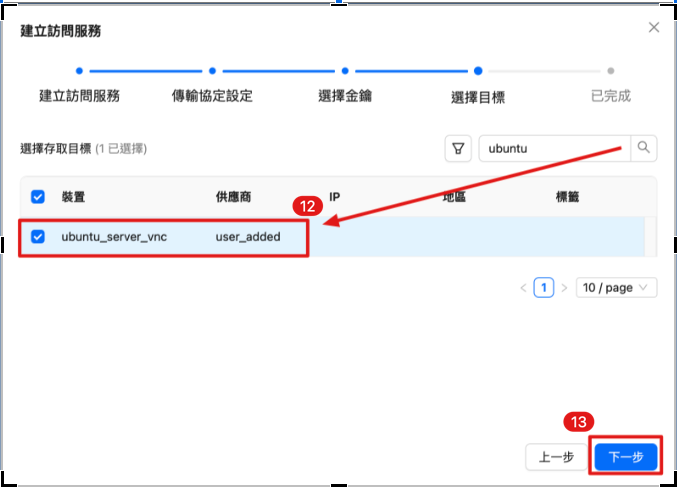
Task: Click the ubuntu_server_vnc device name
Action: pyautogui.click(x=113, y=237)
